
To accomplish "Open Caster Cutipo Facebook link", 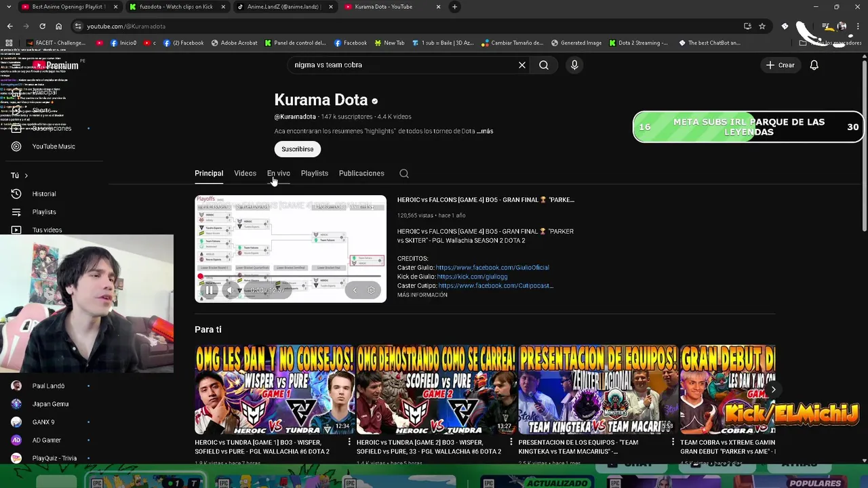I will coord(496,286).
